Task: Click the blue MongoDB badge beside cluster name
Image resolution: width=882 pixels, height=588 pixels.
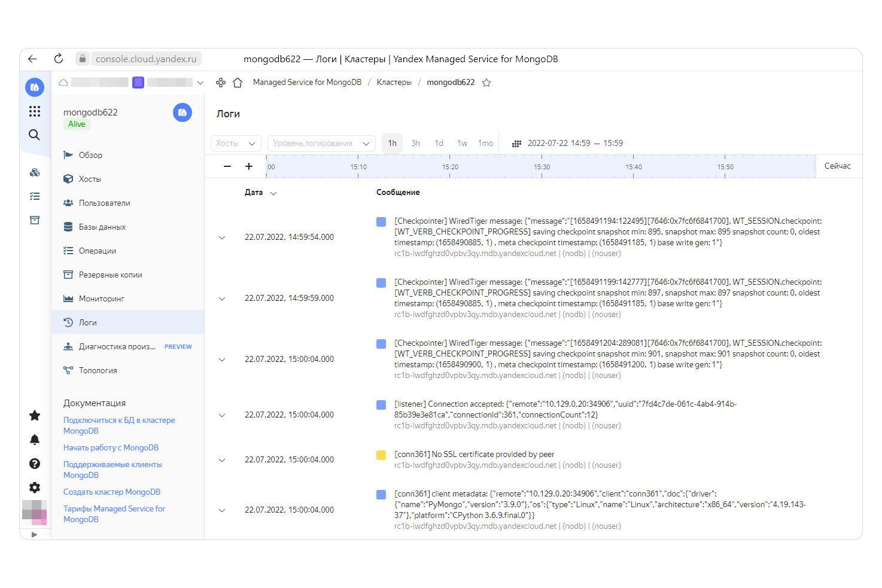Action: (183, 112)
